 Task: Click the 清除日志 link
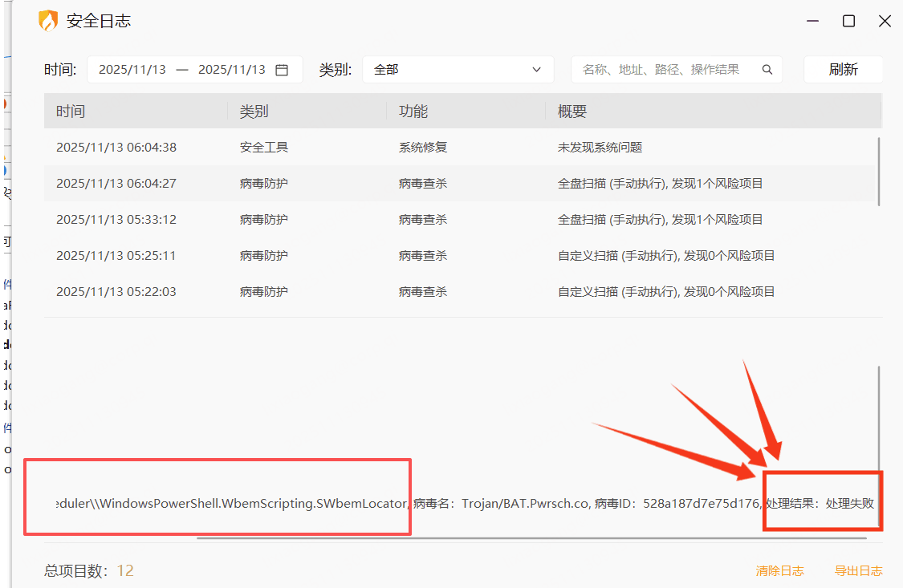click(x=779, y=571)
